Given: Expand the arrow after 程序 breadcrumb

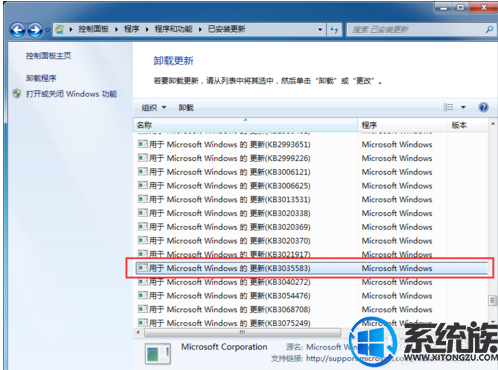Looking at the screenshot, I should (147, 29).
